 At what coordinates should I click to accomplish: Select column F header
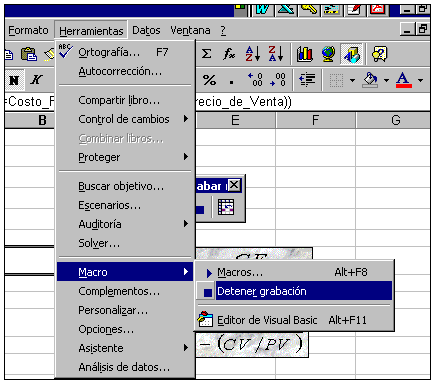315,120
